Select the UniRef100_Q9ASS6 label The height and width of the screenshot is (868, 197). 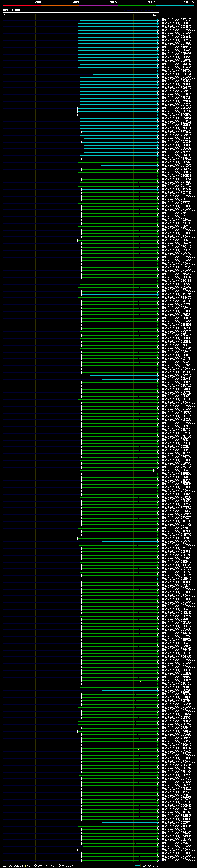(x=177, y=108)
